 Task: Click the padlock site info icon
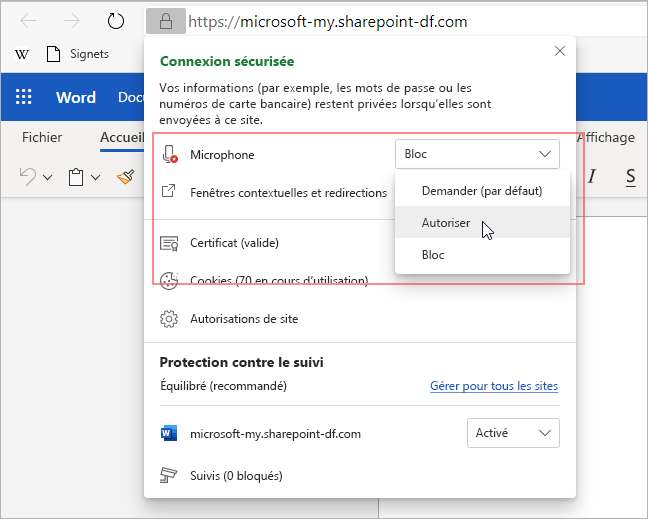tap(166, 21)
